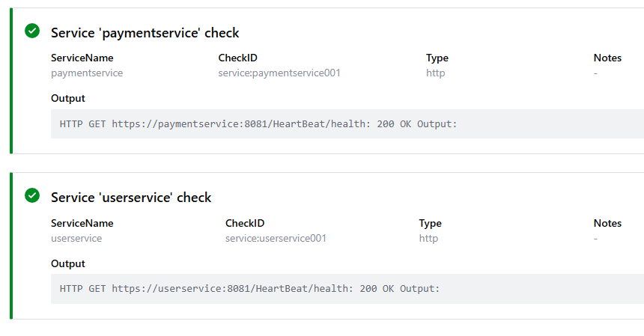The image size is (644, 336).
Task: Click the http type value in paymentservice card
Action: point(436,73)
